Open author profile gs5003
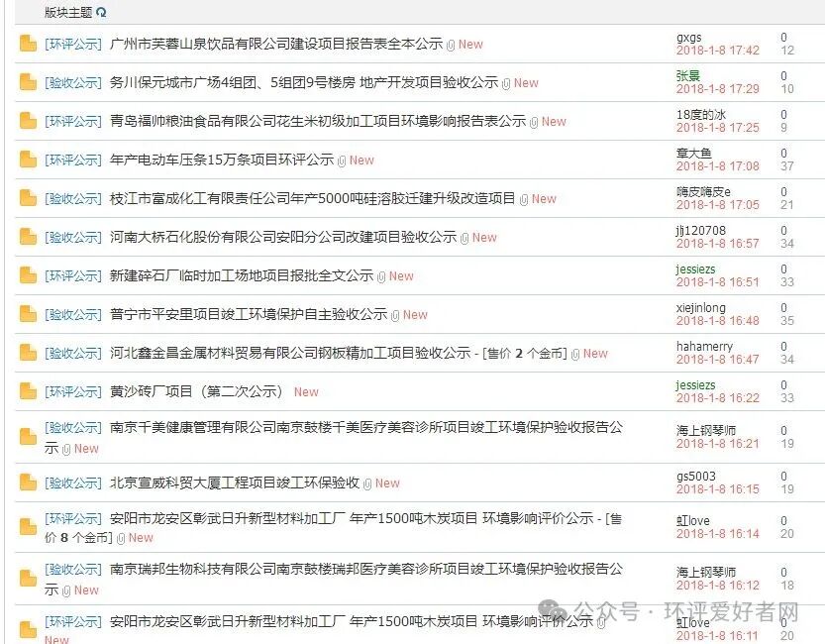Screen dimensions: 825x644 pos(696,477)
